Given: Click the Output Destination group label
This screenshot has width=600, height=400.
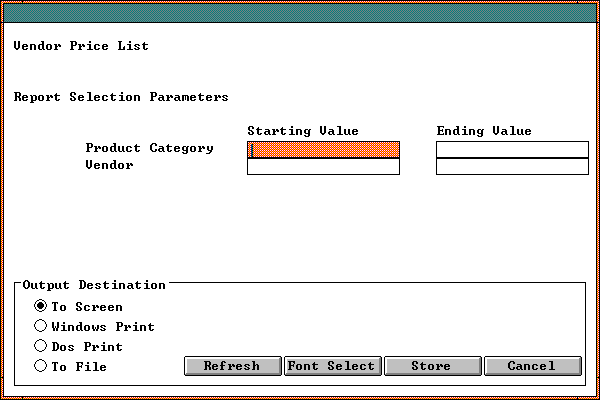Looking at the screenshot, I should click(94, 285).
